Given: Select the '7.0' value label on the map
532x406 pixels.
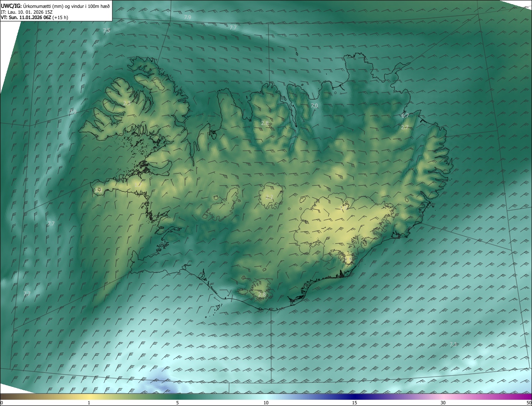Looking at the screenshot, I should 314,106.
